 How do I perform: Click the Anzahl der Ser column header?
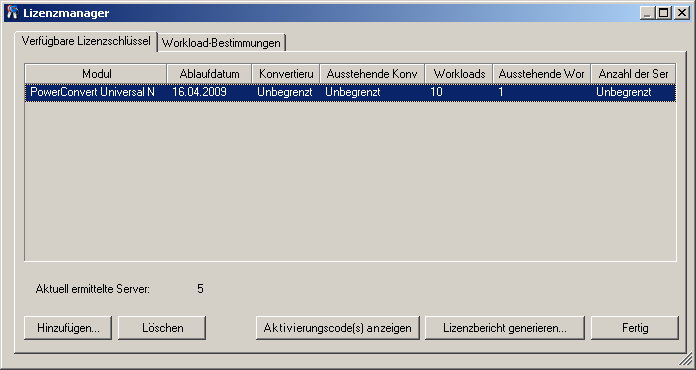point(633,74)
